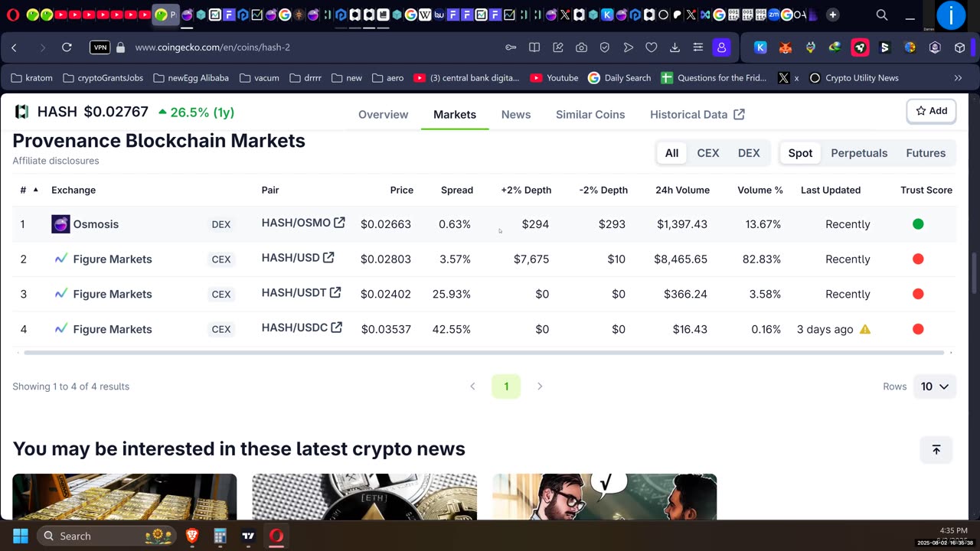Sort table by # column

click(29, 190)
